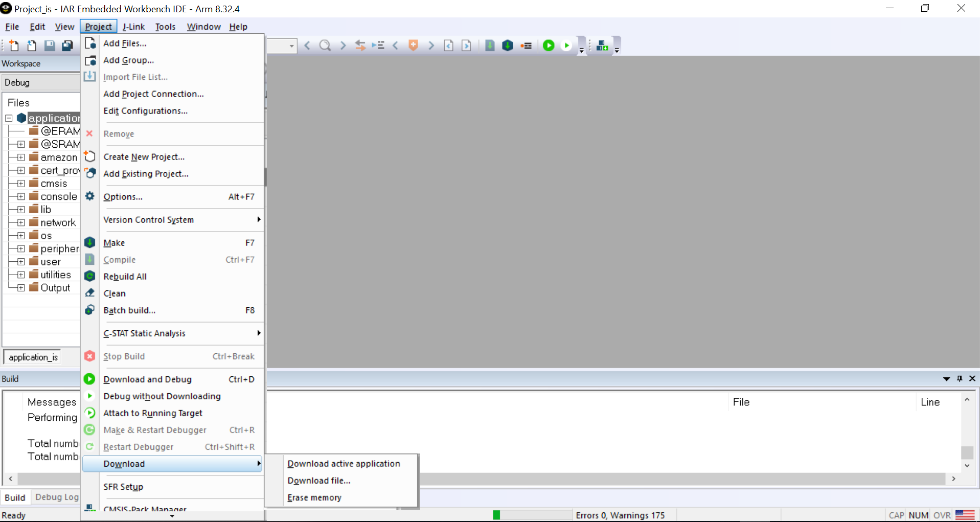This screenshot has width=980, height=522.
Task: Click the green build progress bar in status bar
Action: click(x=496, y=515)
